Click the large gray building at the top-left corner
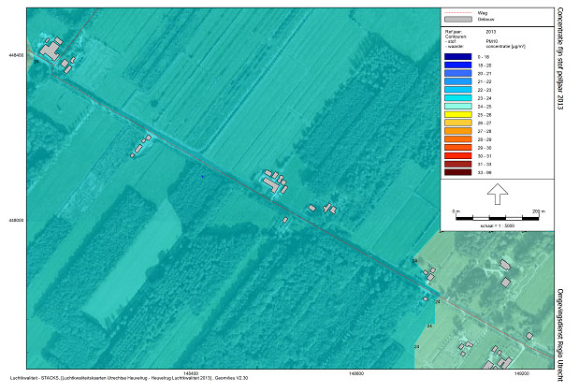Screen dimensions: 579x392 coord(51,50)
